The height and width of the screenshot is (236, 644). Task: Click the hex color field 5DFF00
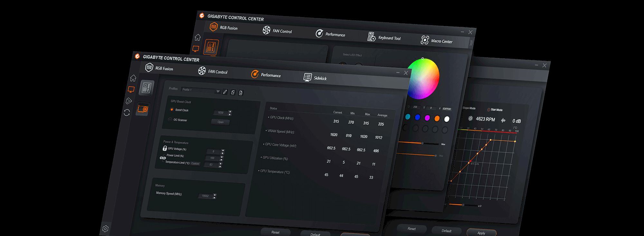447,109
